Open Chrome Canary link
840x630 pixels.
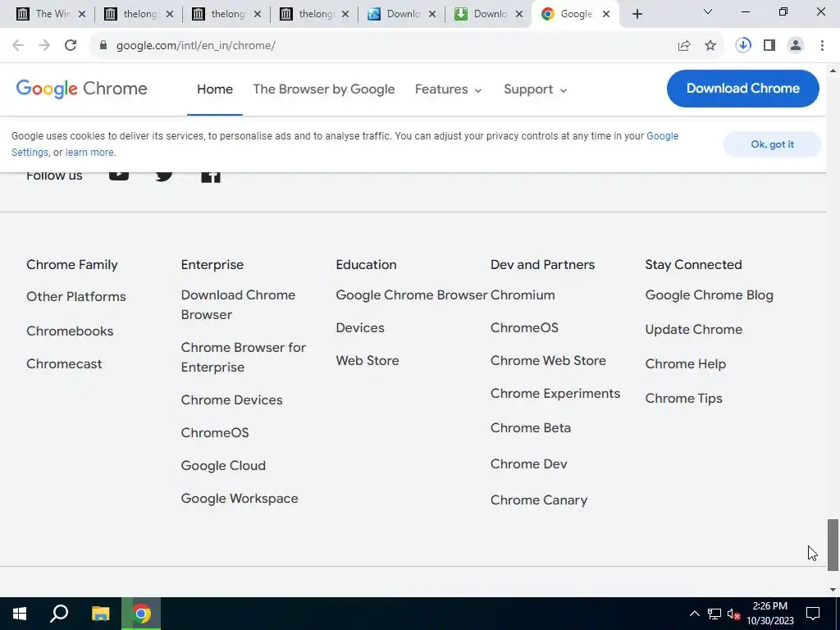tap(538, 500)
